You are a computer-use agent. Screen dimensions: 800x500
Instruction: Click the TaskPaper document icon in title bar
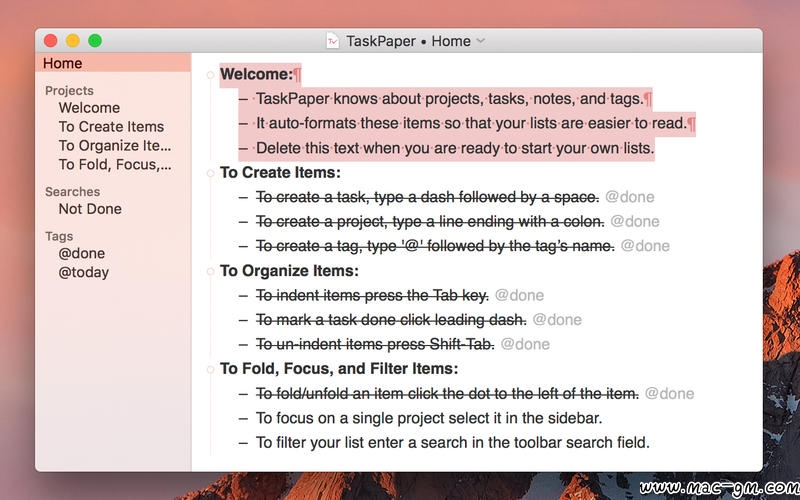pyautogui.click(x=333, y=41)
